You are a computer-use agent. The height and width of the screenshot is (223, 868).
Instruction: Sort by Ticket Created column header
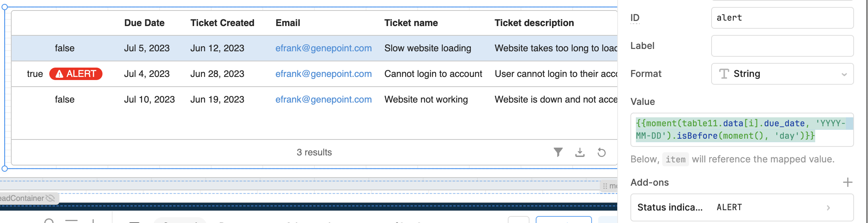(x=222, y=23)
